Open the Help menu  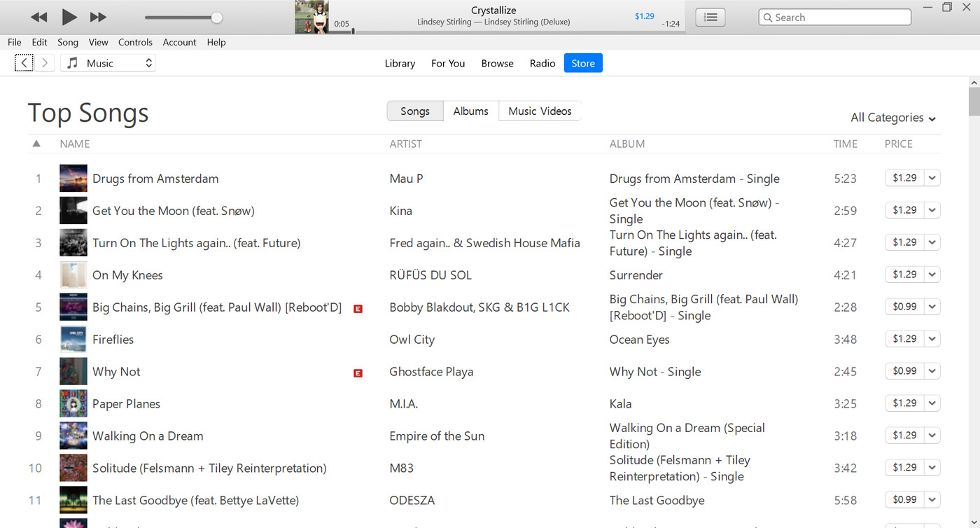[216, 42]
